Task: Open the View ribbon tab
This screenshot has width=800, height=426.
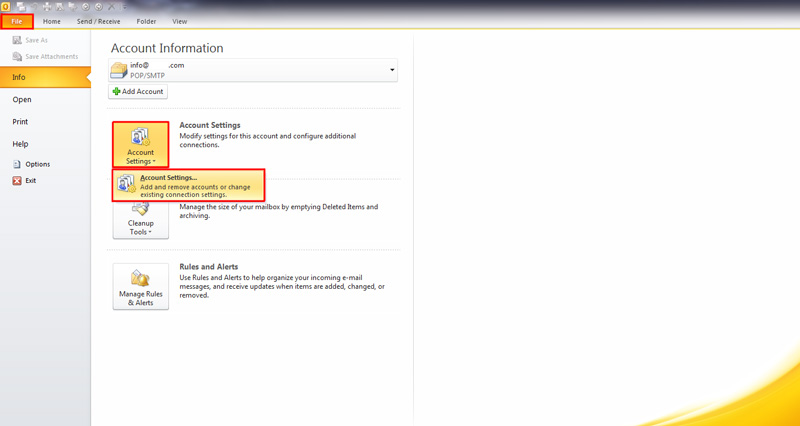Action: point(180,21)
